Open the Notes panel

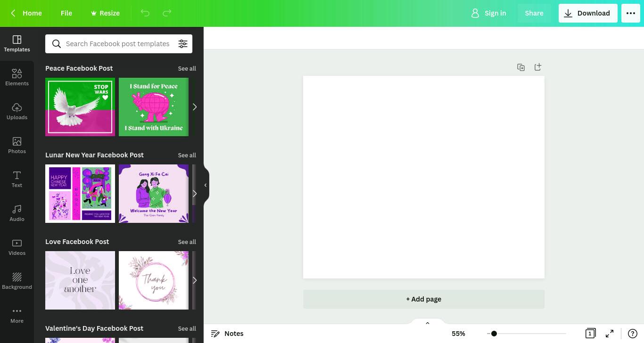(x=227, y=334)
